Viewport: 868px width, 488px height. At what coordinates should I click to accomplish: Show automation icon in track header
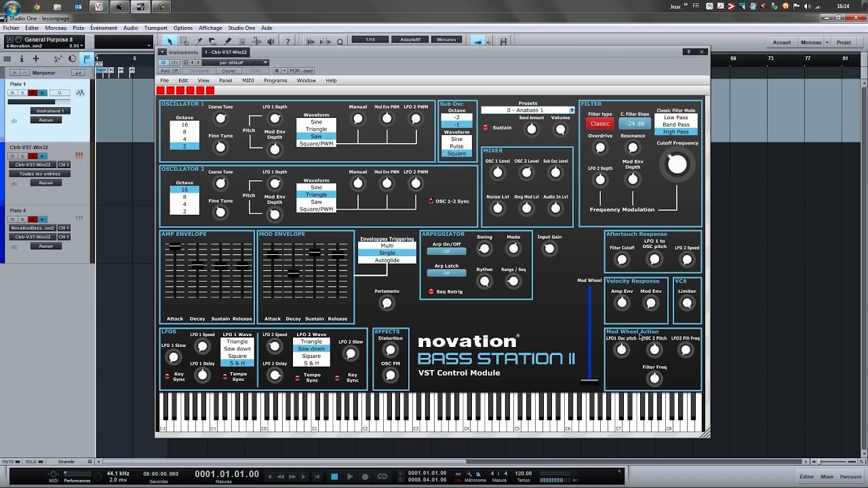[58, 58]
